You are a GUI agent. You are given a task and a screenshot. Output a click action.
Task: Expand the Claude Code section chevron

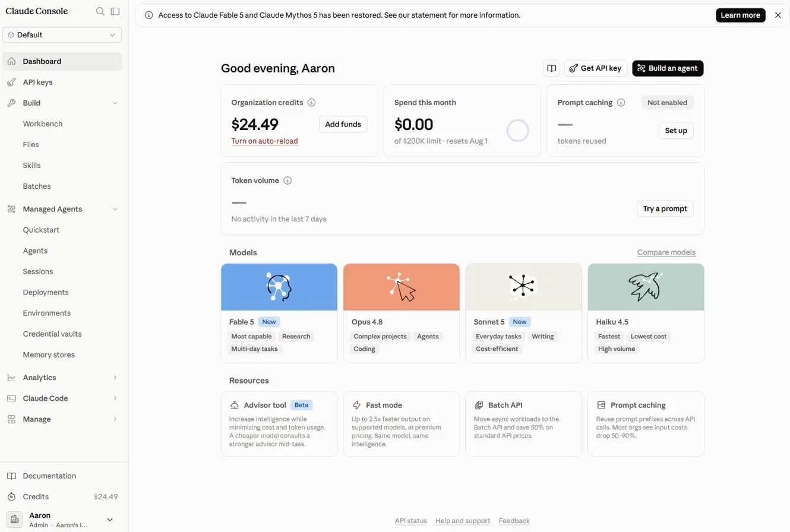tap(115, 398)
